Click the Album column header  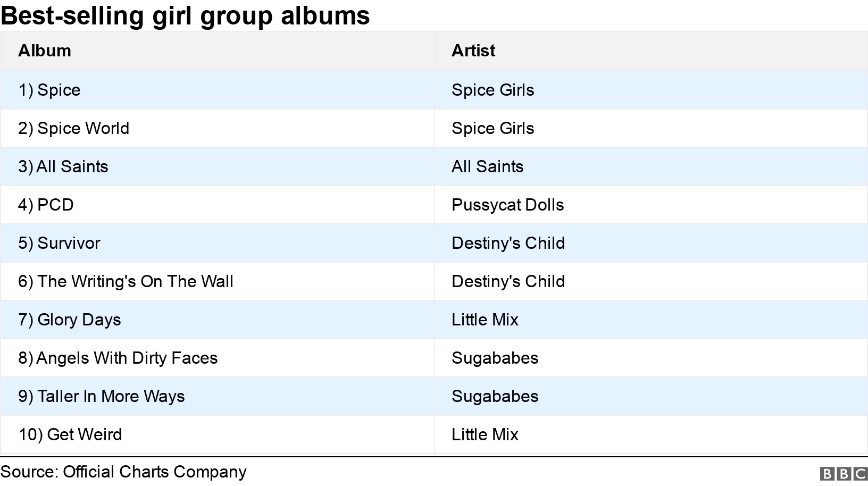(45, 51)
